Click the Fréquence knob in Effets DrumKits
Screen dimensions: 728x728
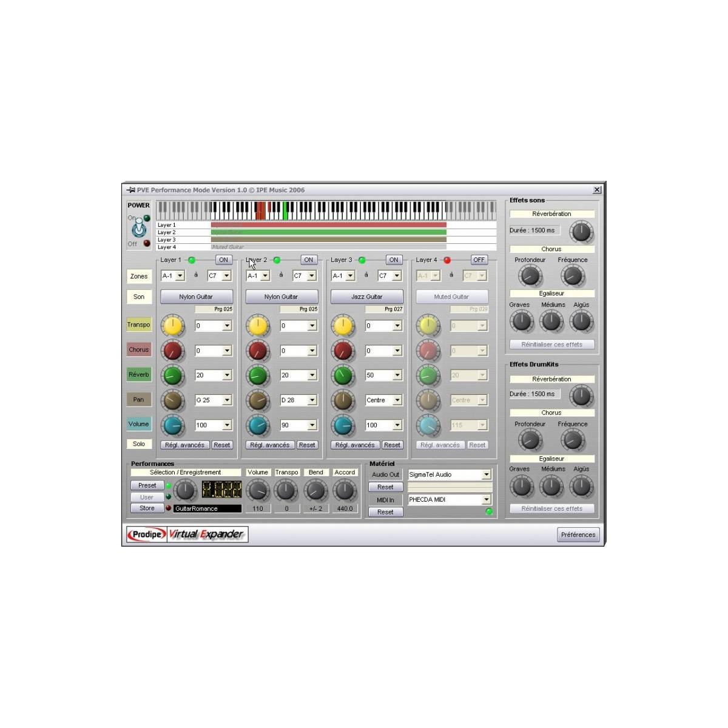(x=573, y=440)
